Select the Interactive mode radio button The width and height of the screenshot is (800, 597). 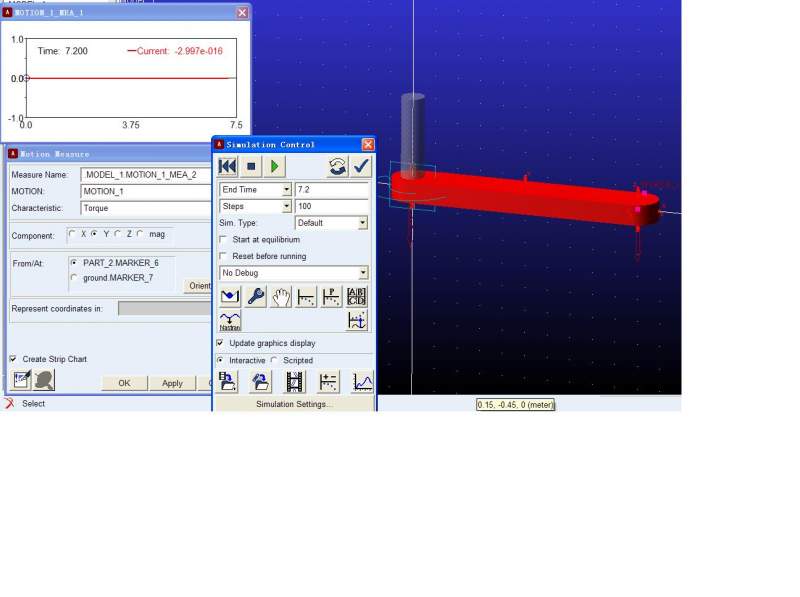click(x=220, y=360)
